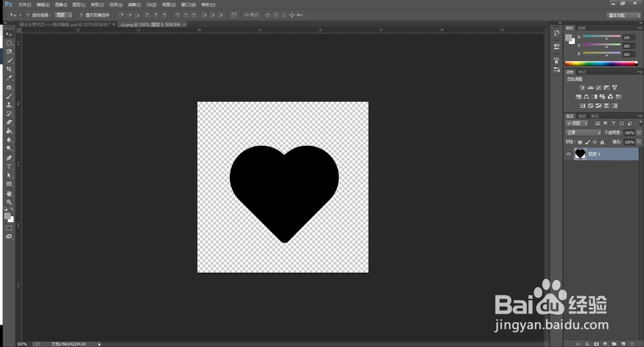644x347 pixels.
Task: Select the Rectangle shape tool
Action: [x=9, y=184]
